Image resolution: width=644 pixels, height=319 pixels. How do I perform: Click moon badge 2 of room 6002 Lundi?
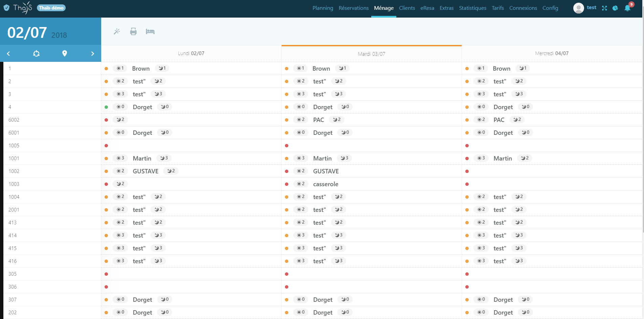tap(120, 120)
